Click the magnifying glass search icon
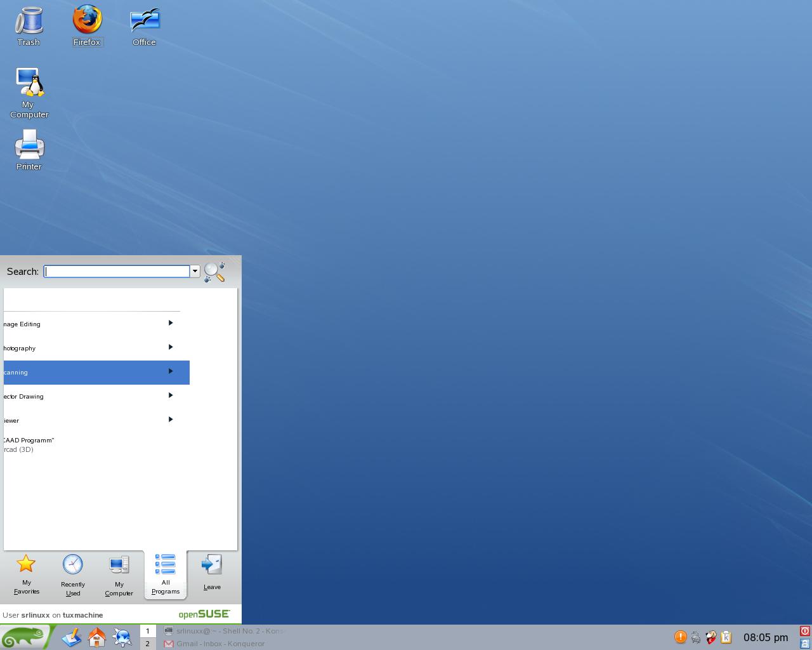Screen dimensions: 812x650 click(x=214, y=272)
